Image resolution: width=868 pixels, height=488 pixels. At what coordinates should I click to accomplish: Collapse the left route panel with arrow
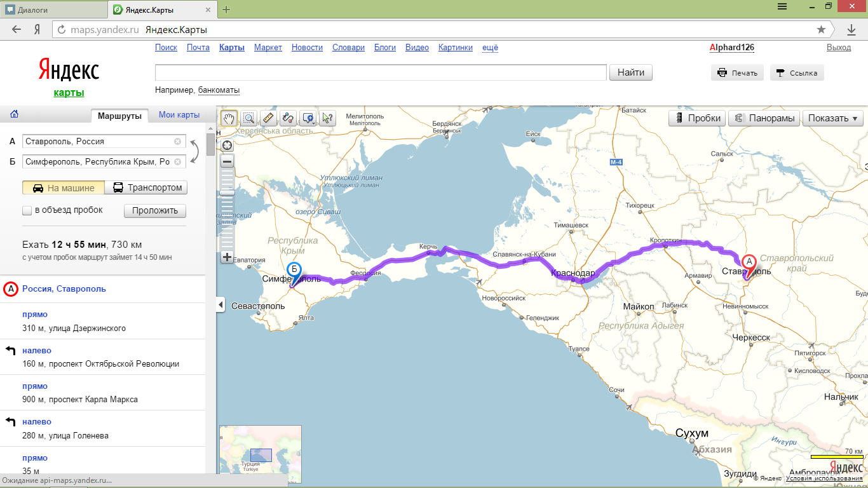[220, 306]
